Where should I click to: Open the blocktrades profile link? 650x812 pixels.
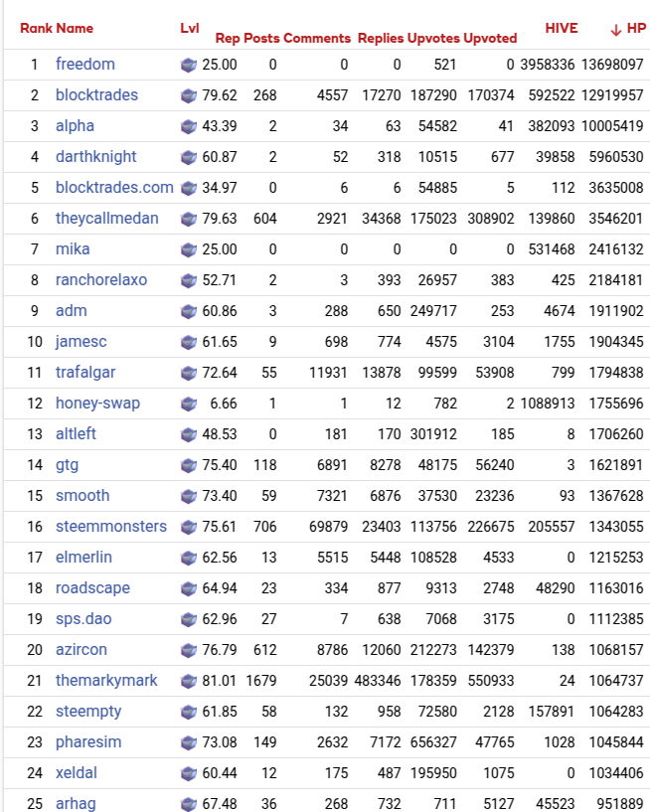point(96,95)
